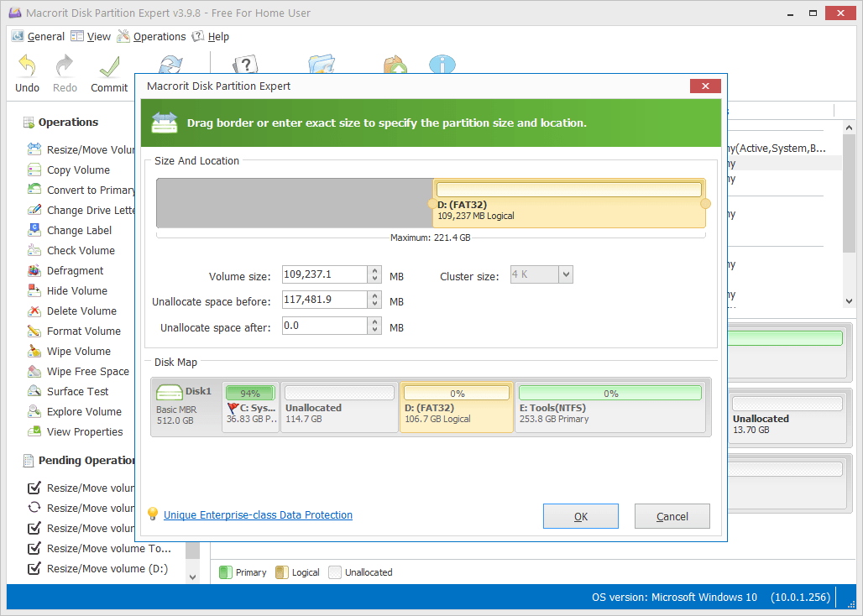Click scroll-up arrow of partition list
The height and width of the screenshot is (616, 863).
point(849,128)
